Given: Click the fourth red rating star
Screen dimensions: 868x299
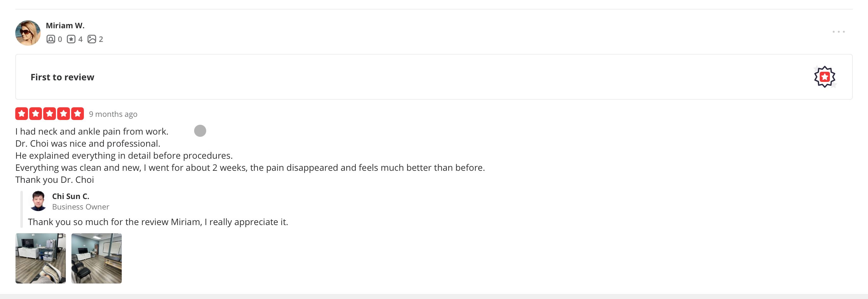Looking at the screenshot, I should (x=63, y=114).
